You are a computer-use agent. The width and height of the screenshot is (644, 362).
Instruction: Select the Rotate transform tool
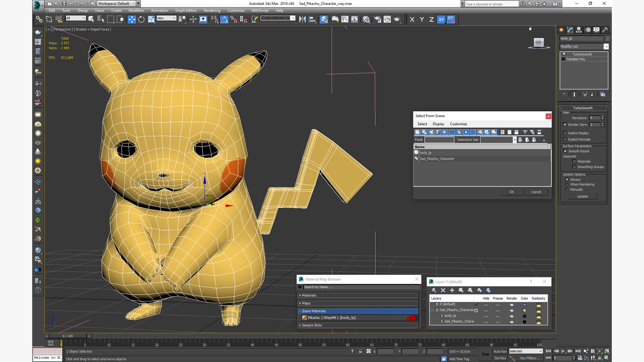point(141,19)
